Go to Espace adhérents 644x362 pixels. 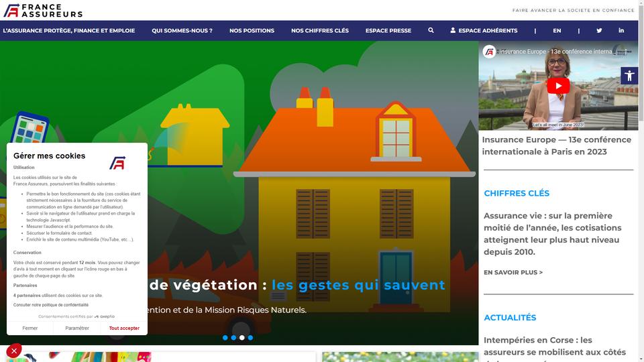[x=484, y=30]
